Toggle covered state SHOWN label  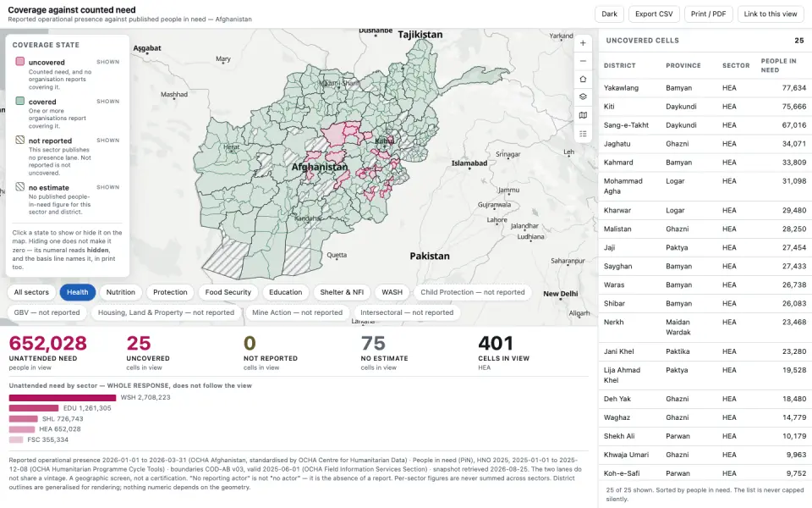click(107, 102)
